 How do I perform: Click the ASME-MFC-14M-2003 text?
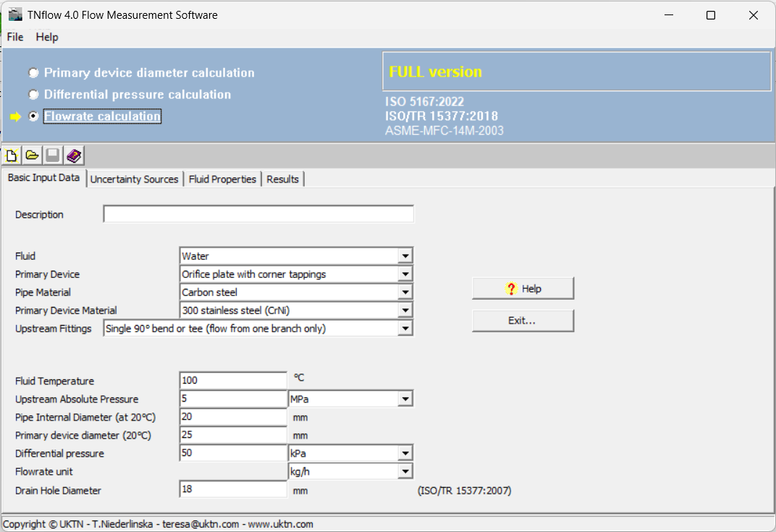[444, 131]
